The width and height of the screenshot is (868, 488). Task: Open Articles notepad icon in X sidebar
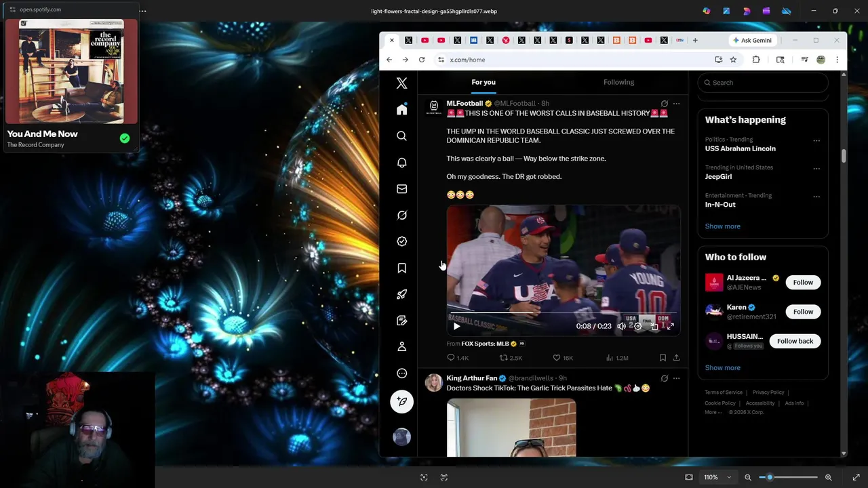coord(401,321)
